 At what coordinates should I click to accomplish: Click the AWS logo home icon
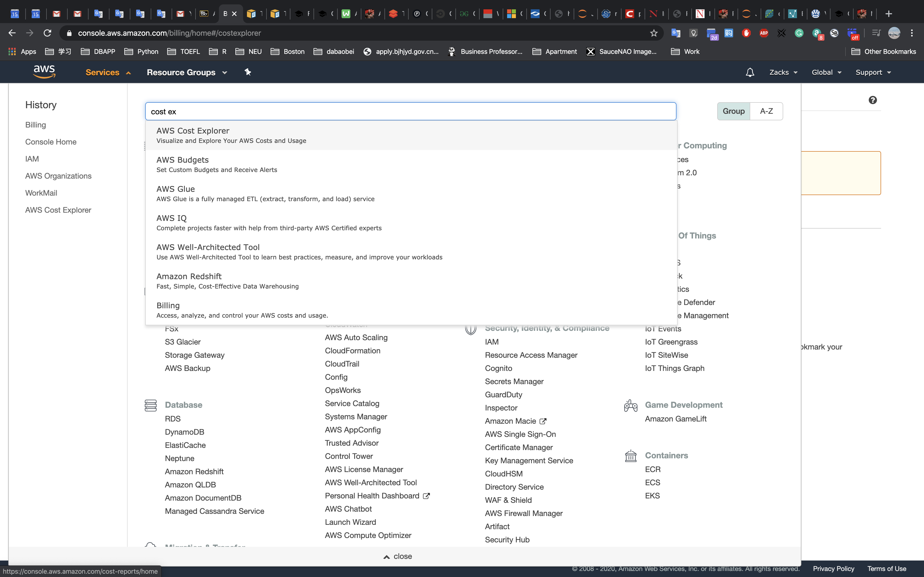(44, 72)
